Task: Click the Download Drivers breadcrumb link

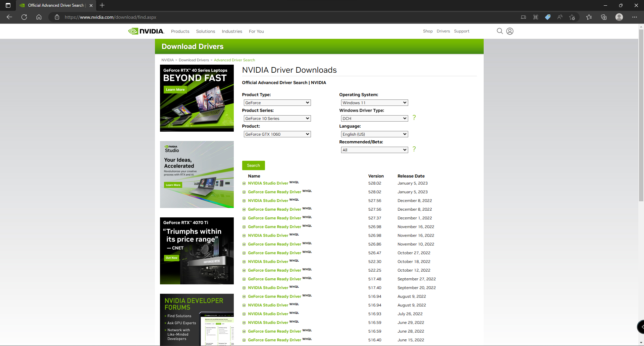Action: coord(194,60)
